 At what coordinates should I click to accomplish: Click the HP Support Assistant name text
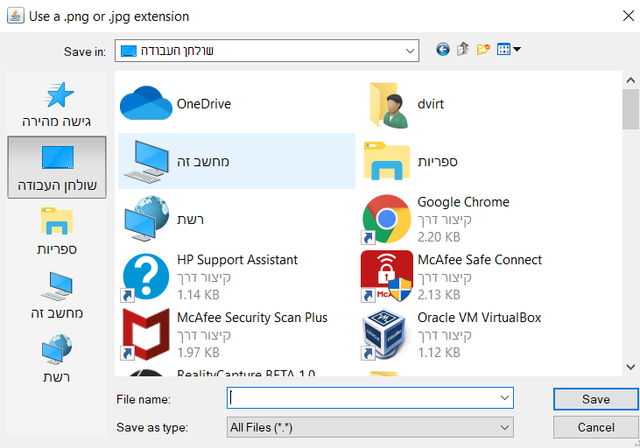click(237, 260)
